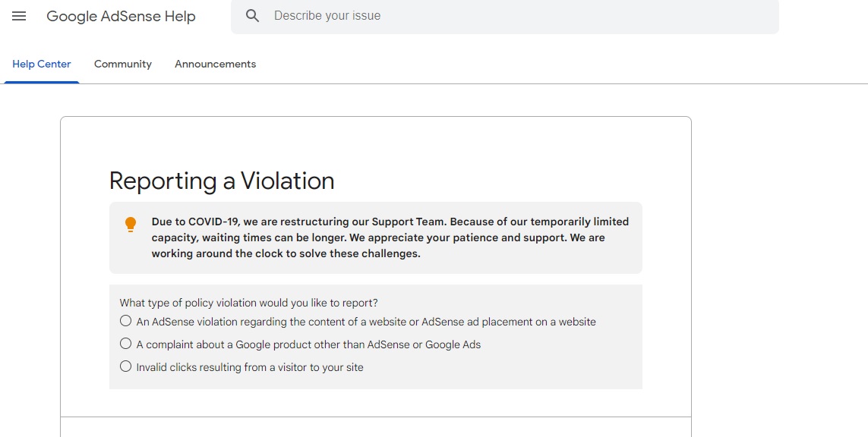Click the 'What type of policy violation' question
Viewport: 868px width, 437px height.
248,303
